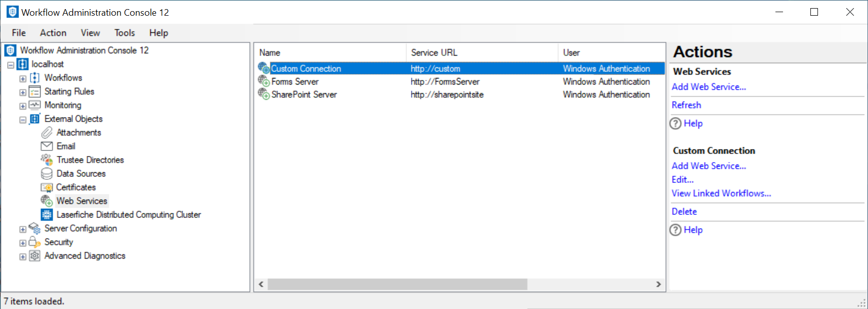Screen dimensions: 868x309
Task: Click the Laserfiche Distributed Computing Cluster icon
Action: [47, 215]
